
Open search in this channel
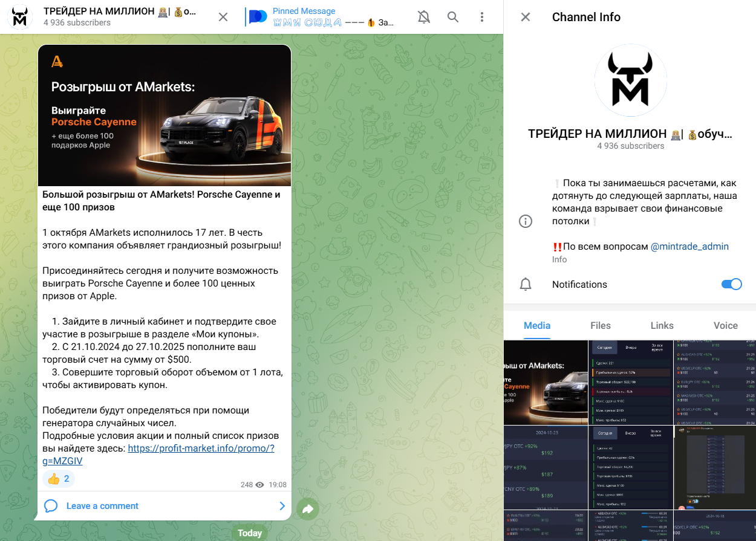point(453,17)
